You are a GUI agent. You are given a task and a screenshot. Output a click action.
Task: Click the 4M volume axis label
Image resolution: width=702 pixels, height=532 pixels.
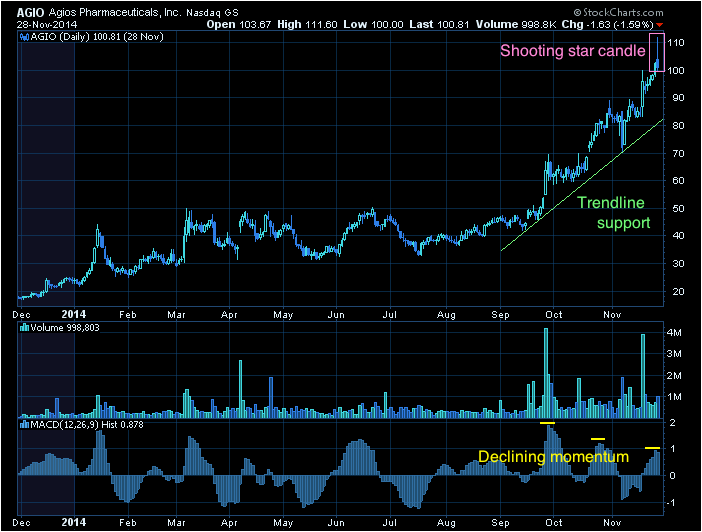click(674, 333)
